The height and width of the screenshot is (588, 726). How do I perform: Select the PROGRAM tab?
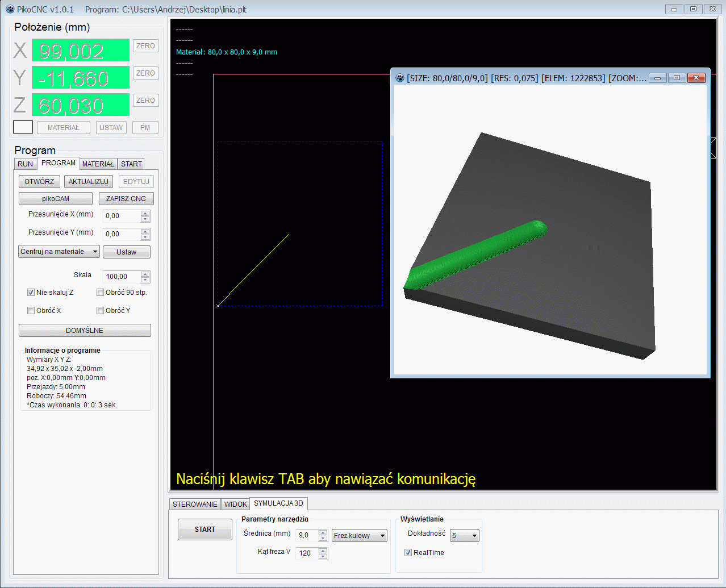pos(59,163)
